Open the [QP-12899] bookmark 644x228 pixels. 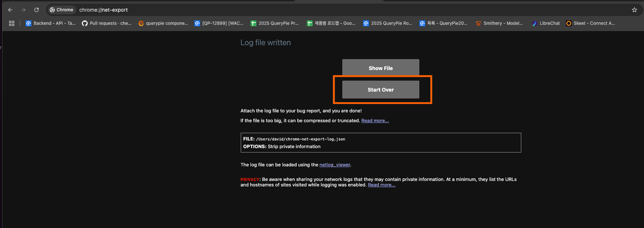click(219, 23)
